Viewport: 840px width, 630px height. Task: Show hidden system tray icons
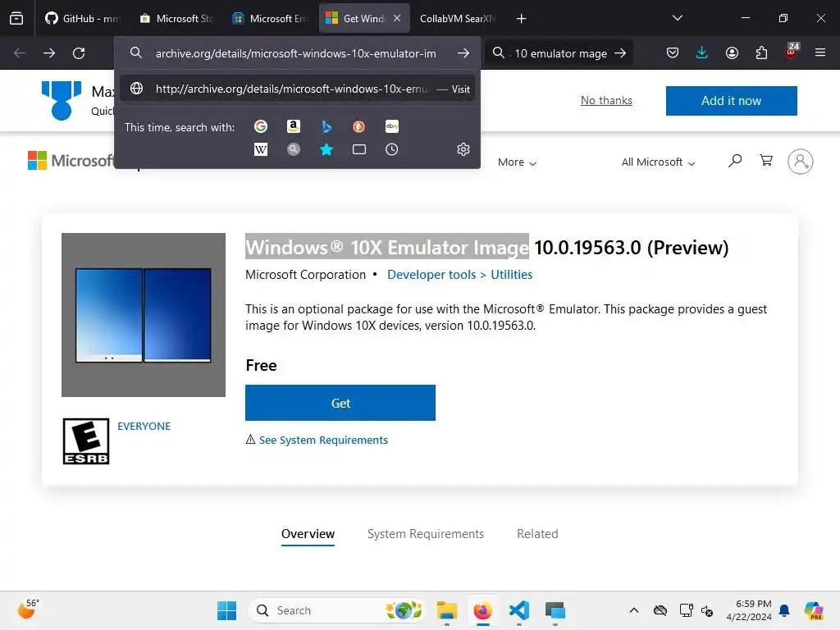click(634, 610)
